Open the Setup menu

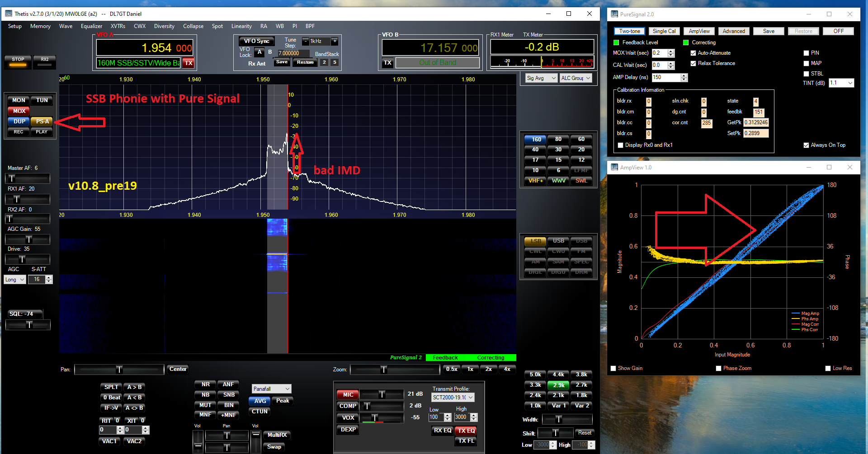pyautogui.click(x=14, y=26)
